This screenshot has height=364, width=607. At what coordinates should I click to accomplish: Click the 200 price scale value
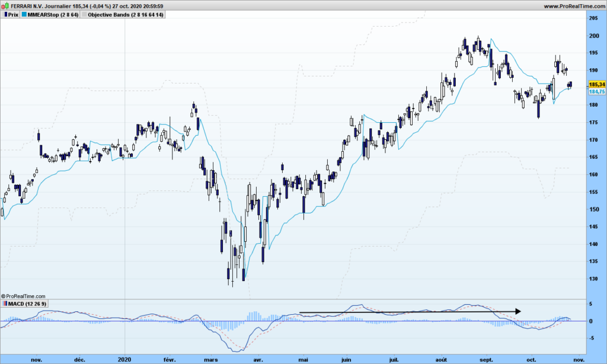[593, 36]
